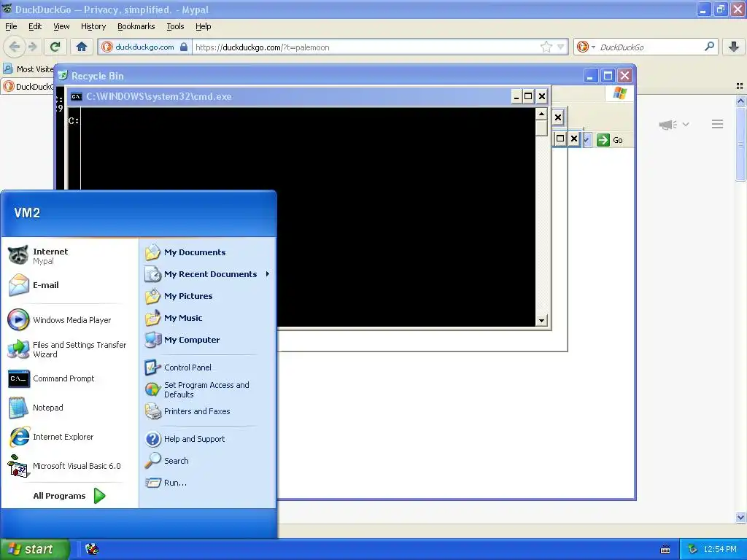Image resolution: width=747 pixels, height=560 pixels.
Task: Select the DuckDuckGo browser tab
Action: (28, 86)
